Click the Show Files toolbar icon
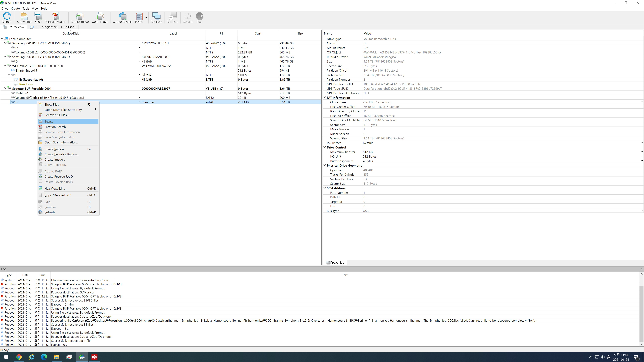 [24, 17]
